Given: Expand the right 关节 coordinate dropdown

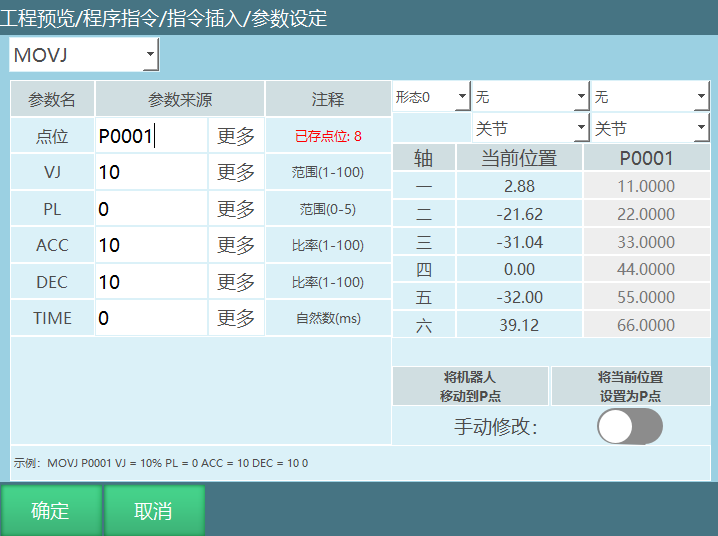Looking at the screenshot, I should click(649, 129).
